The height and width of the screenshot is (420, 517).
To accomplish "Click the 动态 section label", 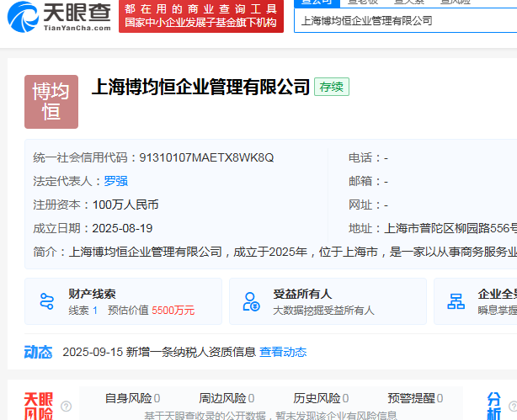I will click(38, 352).
